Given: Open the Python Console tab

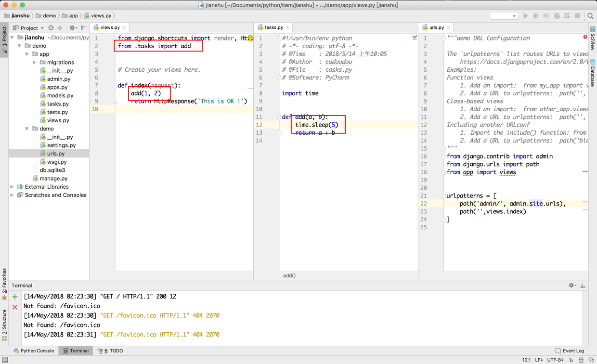Looking at the screenshot, I should coord(34,351).
